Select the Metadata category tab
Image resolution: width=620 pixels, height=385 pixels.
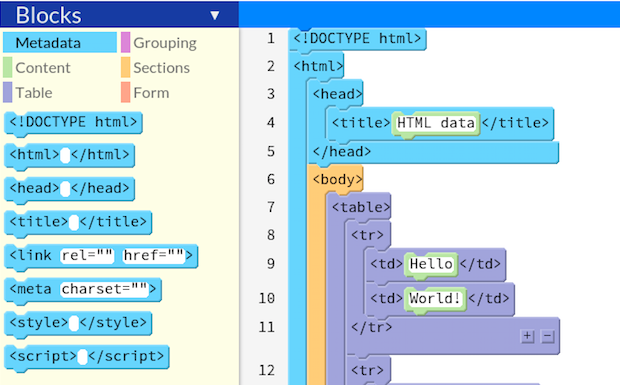click(x=60, y=43)
